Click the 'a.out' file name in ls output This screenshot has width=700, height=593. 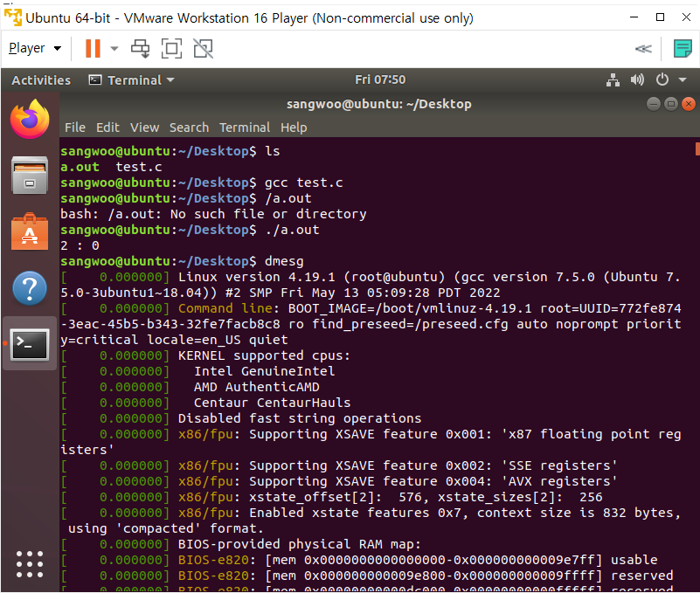80,167
